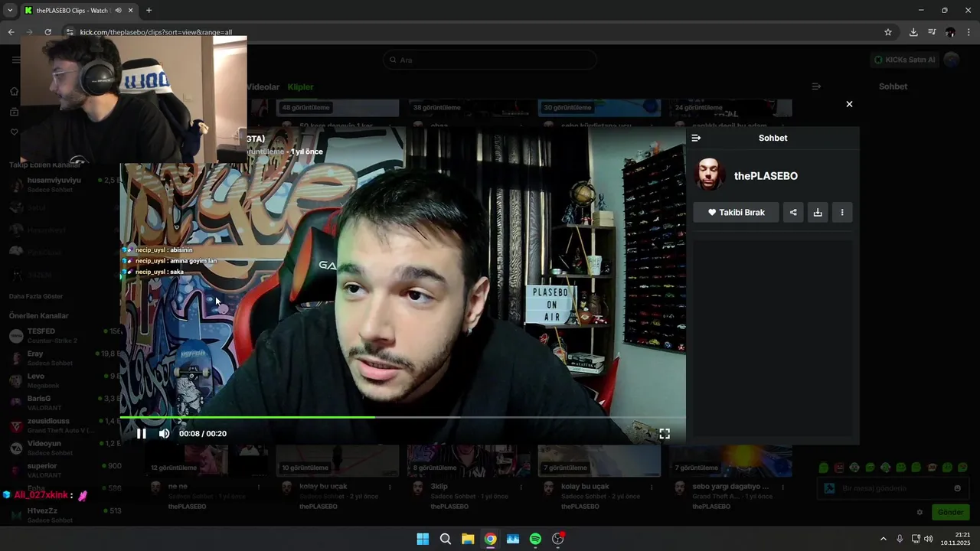This screenshot has height=551, width=980.
Task: Click the Gönder send button
Action: pos(950,513)
